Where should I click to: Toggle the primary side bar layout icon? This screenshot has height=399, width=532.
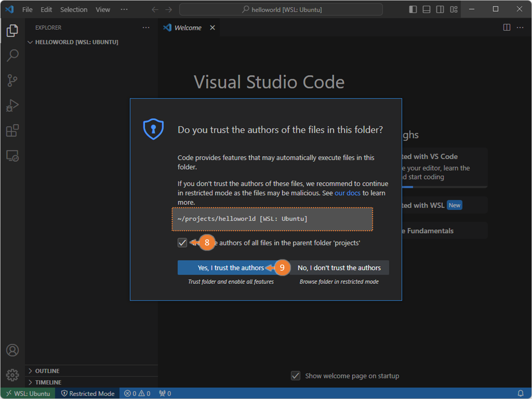[413, 10]
